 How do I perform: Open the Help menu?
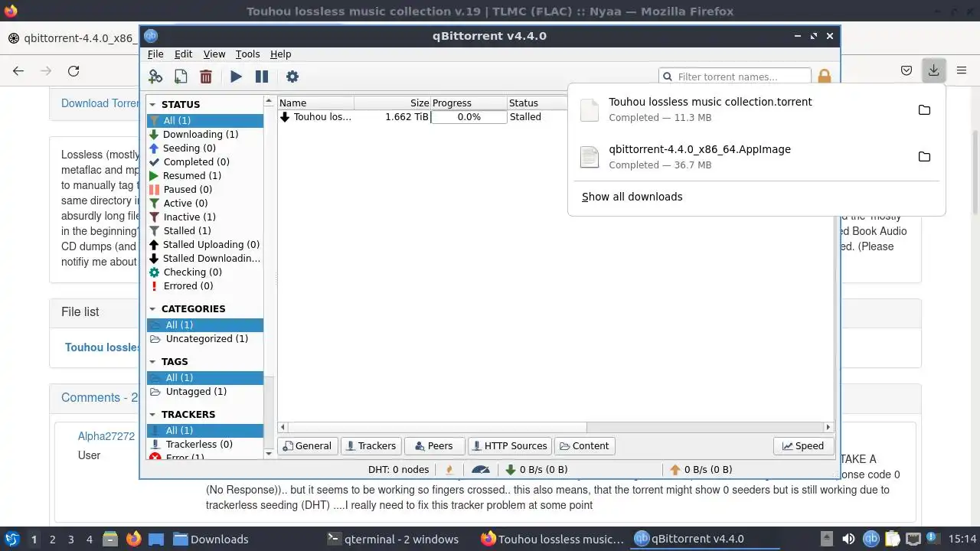(x=281, y=54)
